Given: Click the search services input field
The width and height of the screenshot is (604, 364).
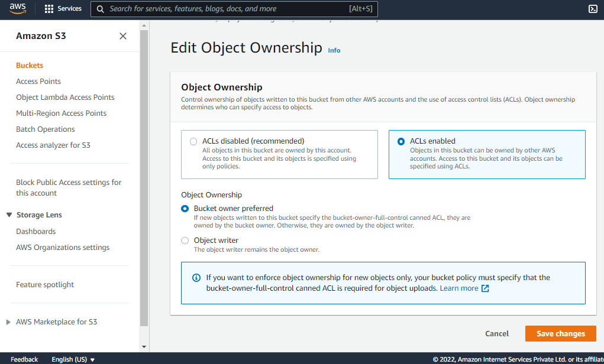Looking at the screenshot, I should point(228,9).
